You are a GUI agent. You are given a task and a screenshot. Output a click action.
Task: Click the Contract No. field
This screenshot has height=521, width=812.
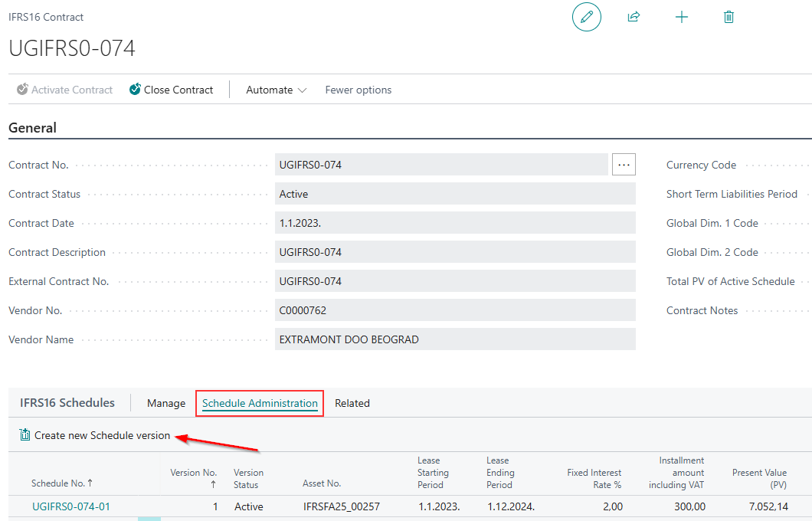(441, 165)
